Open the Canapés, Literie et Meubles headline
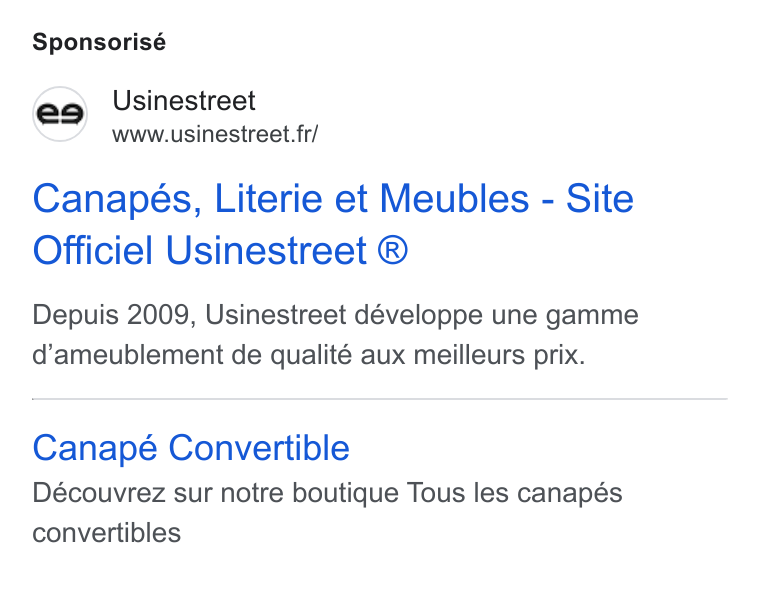The width and height of the screenshot is (760, 600). coord(333,224)
